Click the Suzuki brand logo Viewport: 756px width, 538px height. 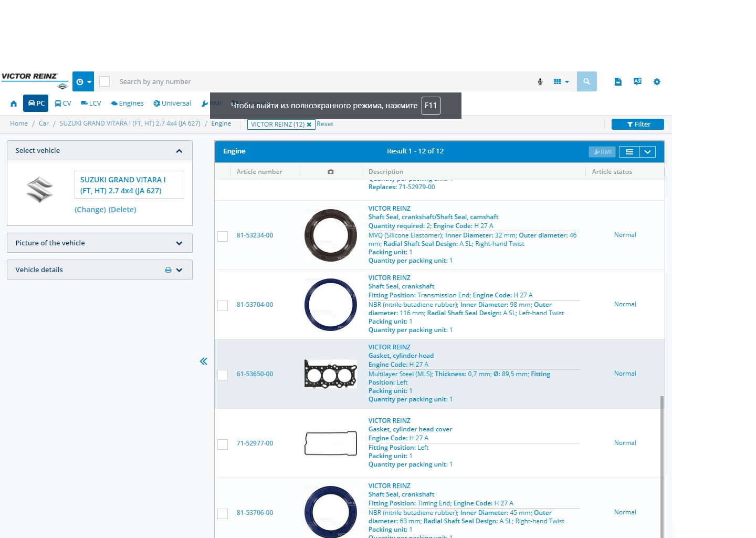(x=40, y=190)
